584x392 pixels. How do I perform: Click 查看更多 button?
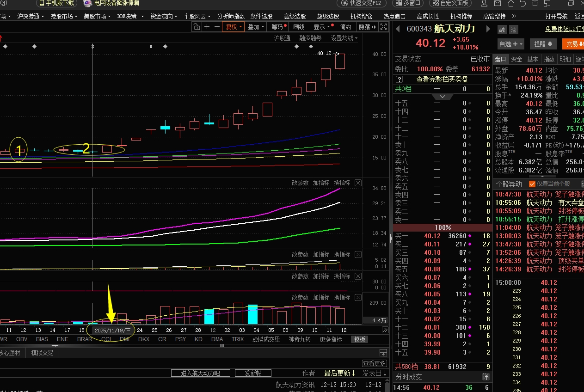coord(374,364)
